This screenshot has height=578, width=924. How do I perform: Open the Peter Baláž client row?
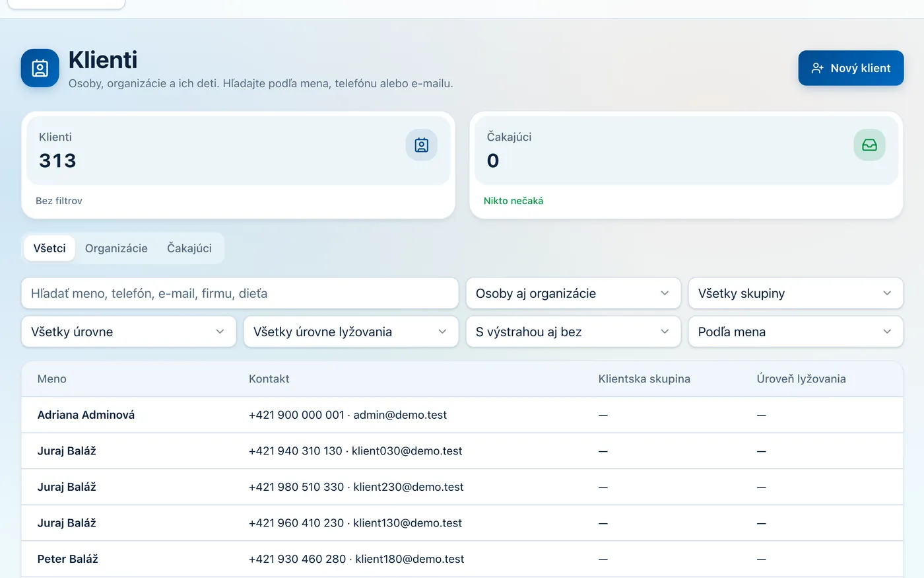click(462, 559)
